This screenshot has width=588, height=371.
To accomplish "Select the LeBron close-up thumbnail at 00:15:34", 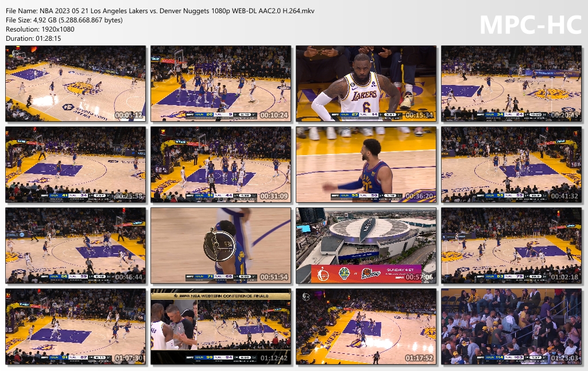I will [x=366, y=83].
